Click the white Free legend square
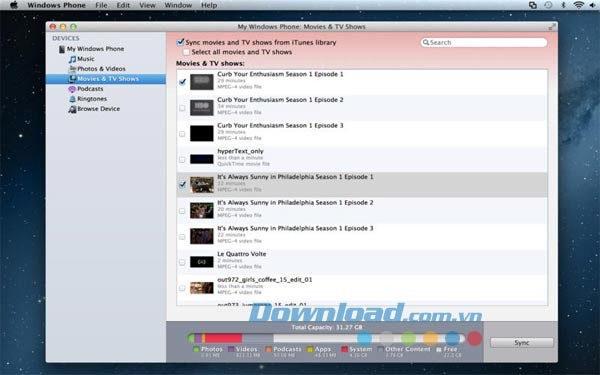 click(x=439, y=349)
